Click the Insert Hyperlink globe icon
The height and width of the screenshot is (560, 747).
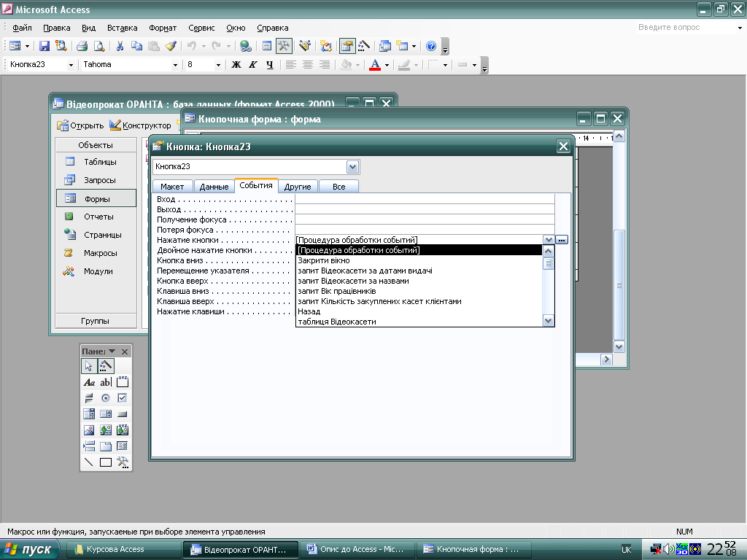coord(245,46)
